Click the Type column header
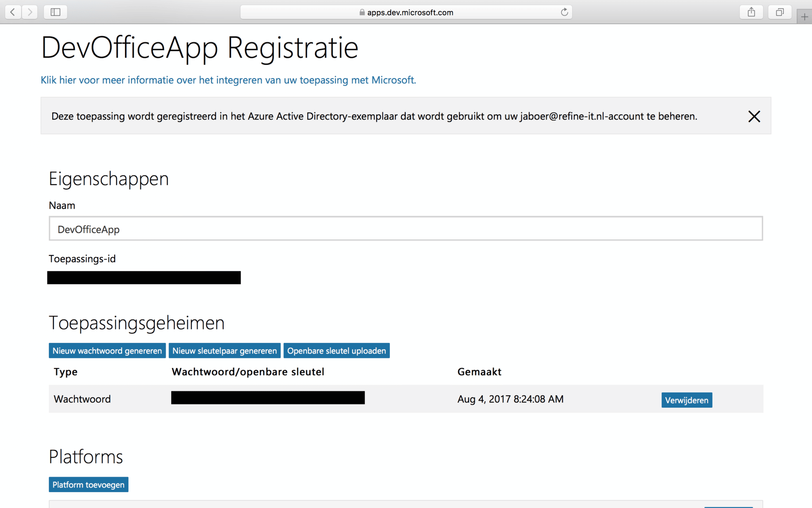812x508 pixels. (x=66, y=372)
